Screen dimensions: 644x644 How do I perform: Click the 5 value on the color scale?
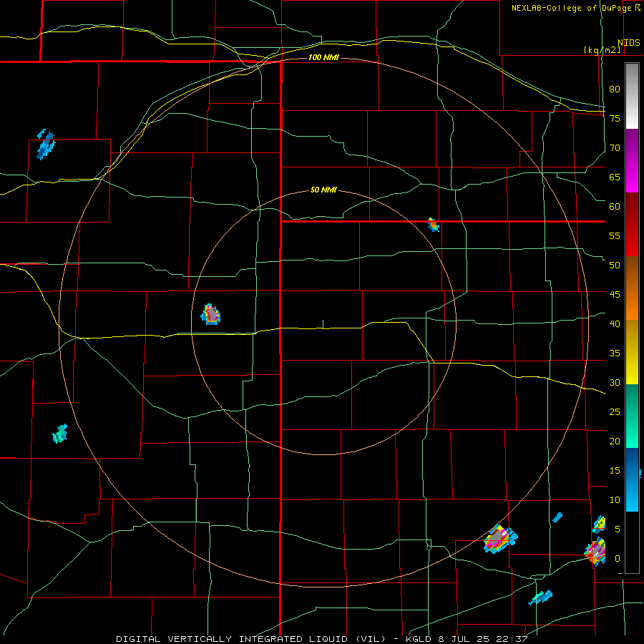618,530
